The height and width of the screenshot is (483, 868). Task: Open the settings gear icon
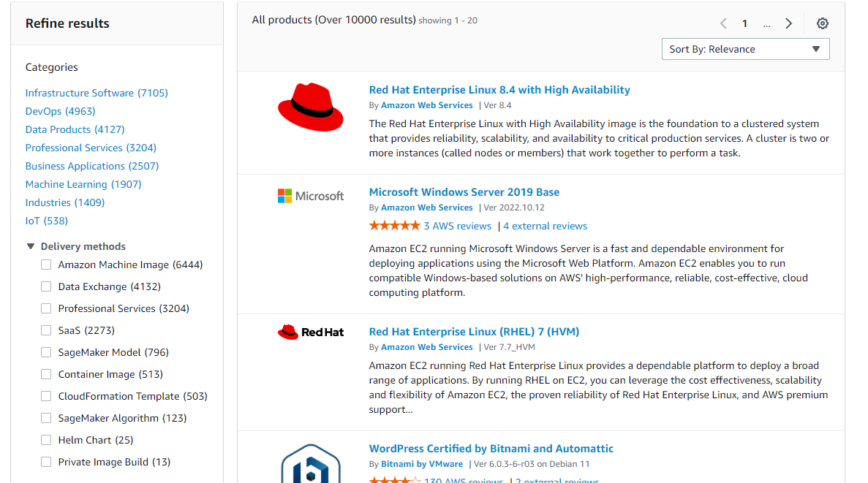point(822,23)
